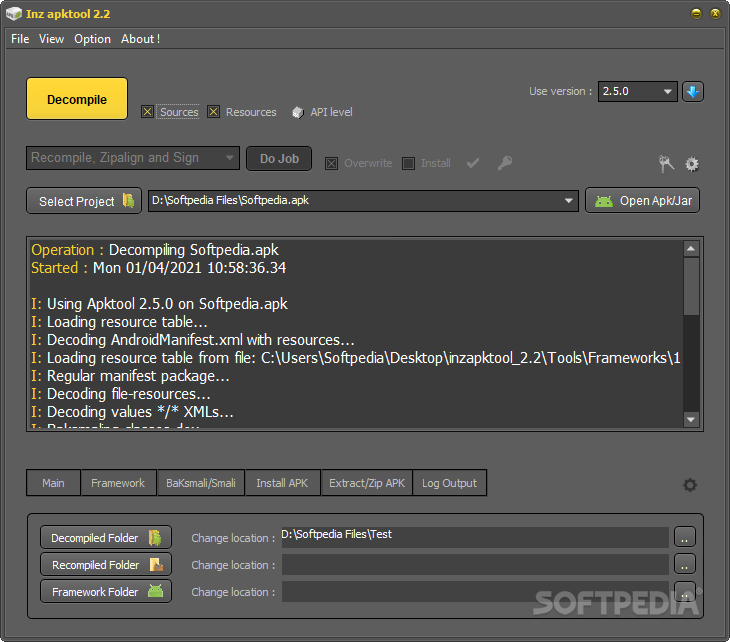
Task: Click the log scrollbar thumb
Action: (691, 286)
